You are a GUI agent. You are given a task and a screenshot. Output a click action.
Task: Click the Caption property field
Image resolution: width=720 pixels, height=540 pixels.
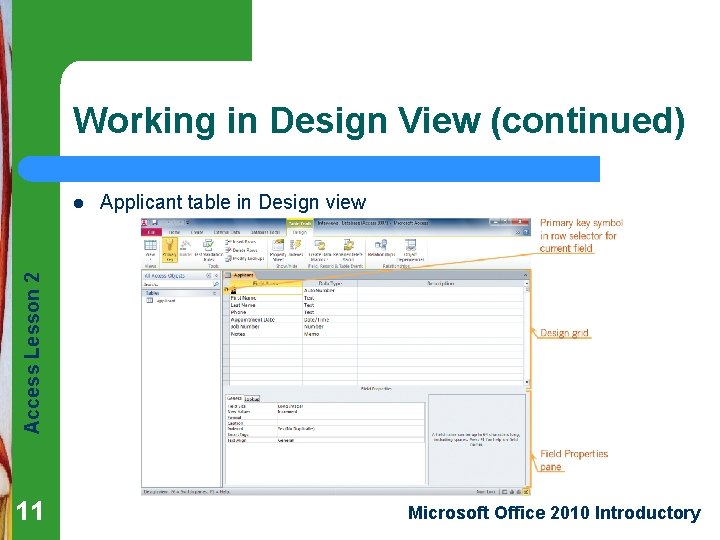pyautogui.click(x=351, y=423)
